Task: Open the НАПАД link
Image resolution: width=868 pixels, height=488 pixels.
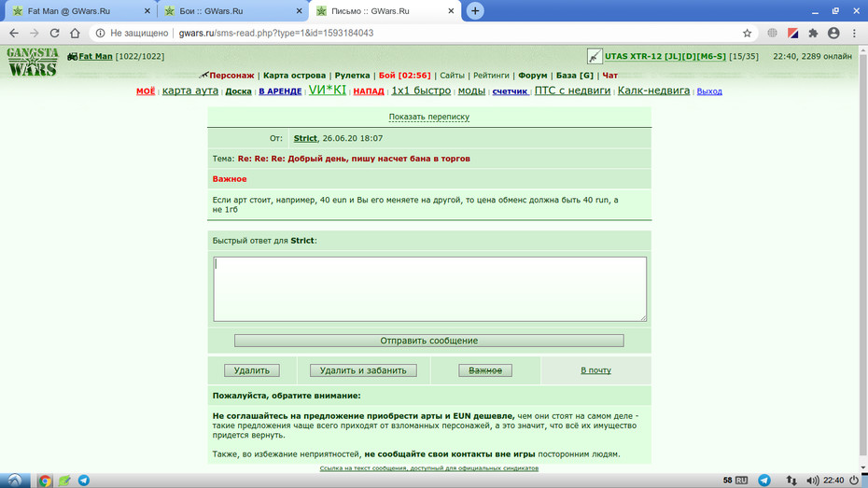Action: pos(369,91)
